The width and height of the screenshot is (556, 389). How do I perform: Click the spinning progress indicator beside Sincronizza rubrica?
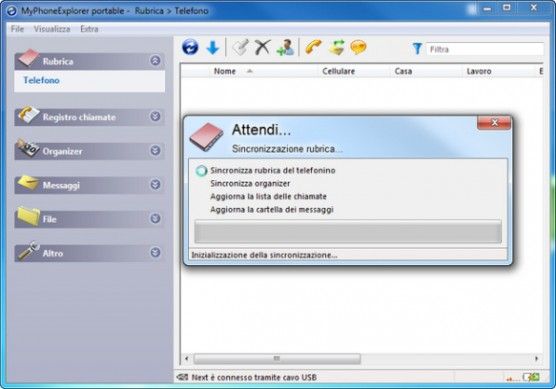[x=201, y=171]
